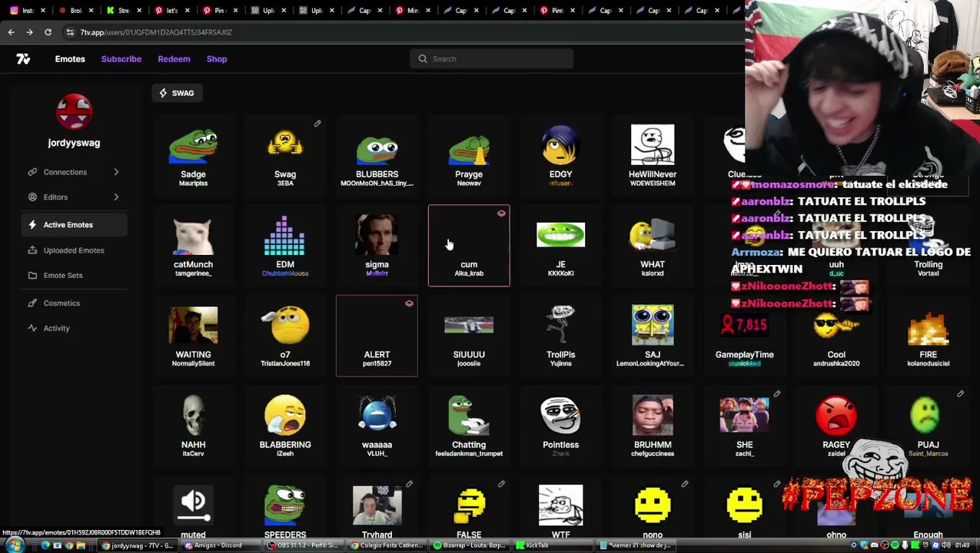The width and height of the screenshot is (980, 553).
Task: Select the BLUBBERS emote
Action: [x=377, y=156]
